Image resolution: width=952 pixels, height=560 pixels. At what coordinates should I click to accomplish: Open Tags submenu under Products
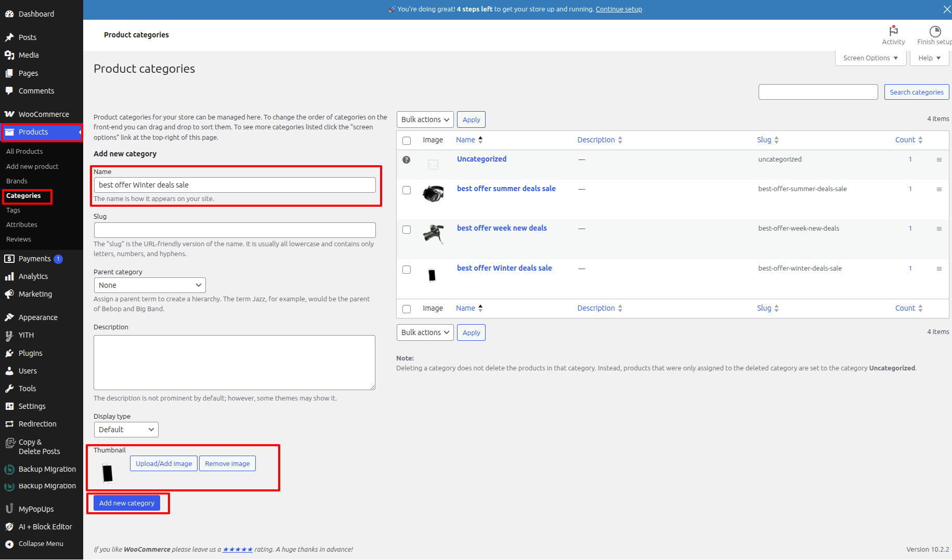click(x=13, y=210)
